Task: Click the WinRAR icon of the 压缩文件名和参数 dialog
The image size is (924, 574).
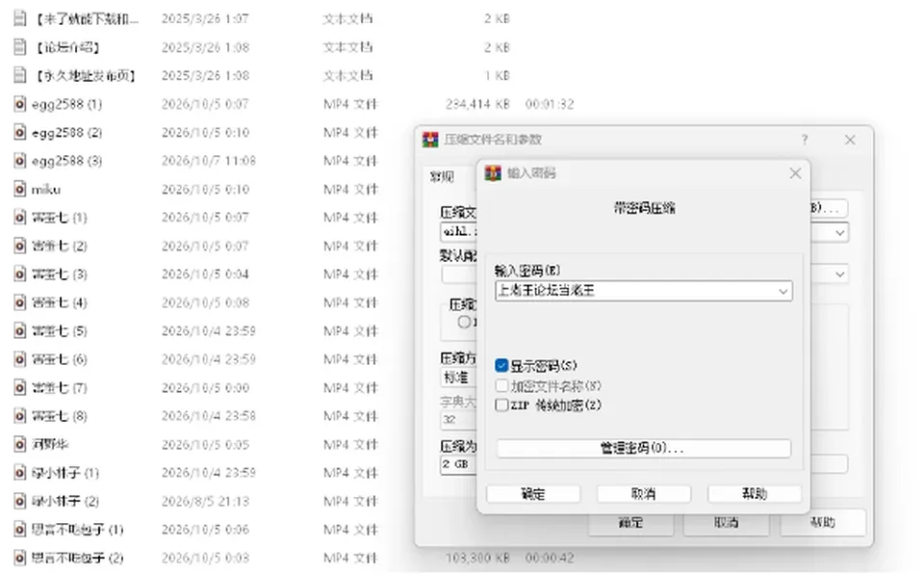Action: [x=431, y=140]
